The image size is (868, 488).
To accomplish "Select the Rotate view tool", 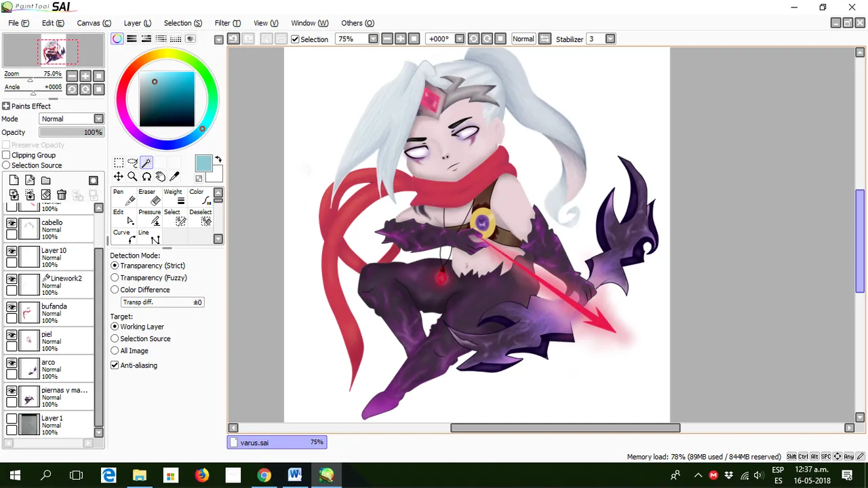I will (146, 177).
